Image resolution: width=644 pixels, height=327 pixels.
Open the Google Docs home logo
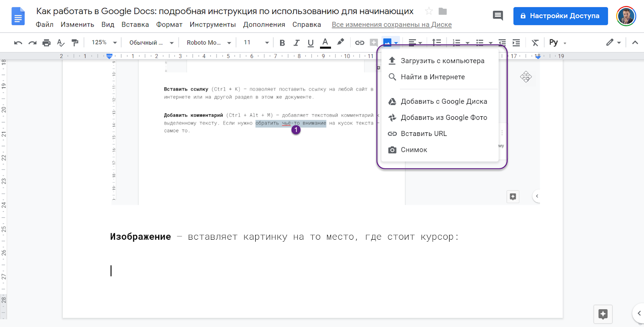click(x=18, y=16)
